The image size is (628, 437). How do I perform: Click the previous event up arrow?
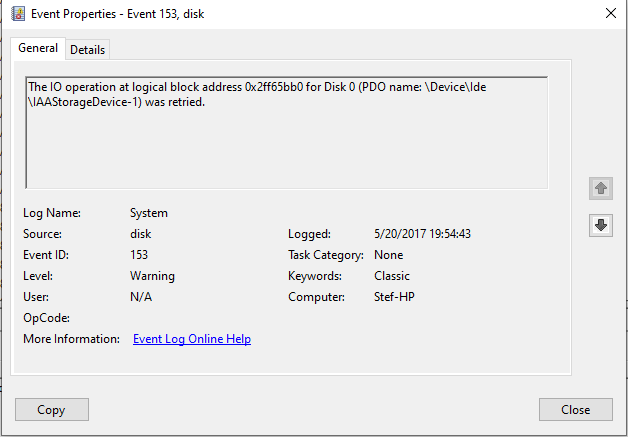tap(600, 188)
